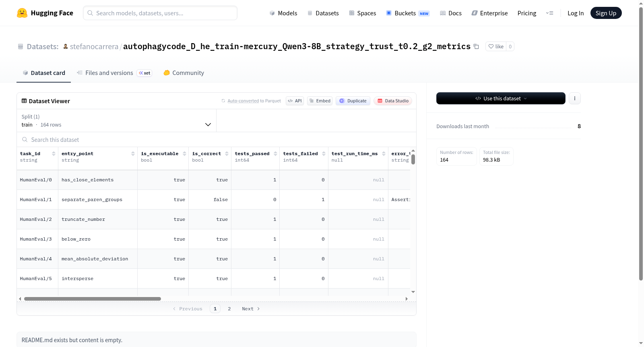Click the heart like button
The width and height of the screenshot is (644, 347).
[496, 46]
